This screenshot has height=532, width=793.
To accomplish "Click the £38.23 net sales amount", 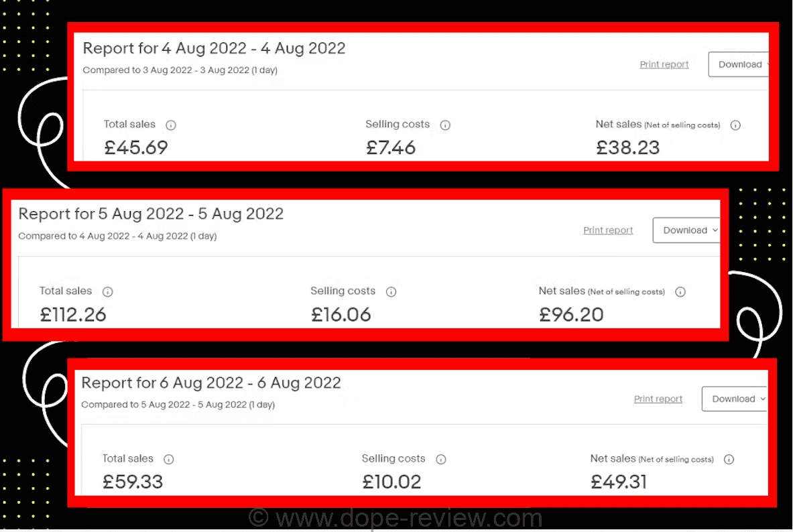I will (627, 147).
